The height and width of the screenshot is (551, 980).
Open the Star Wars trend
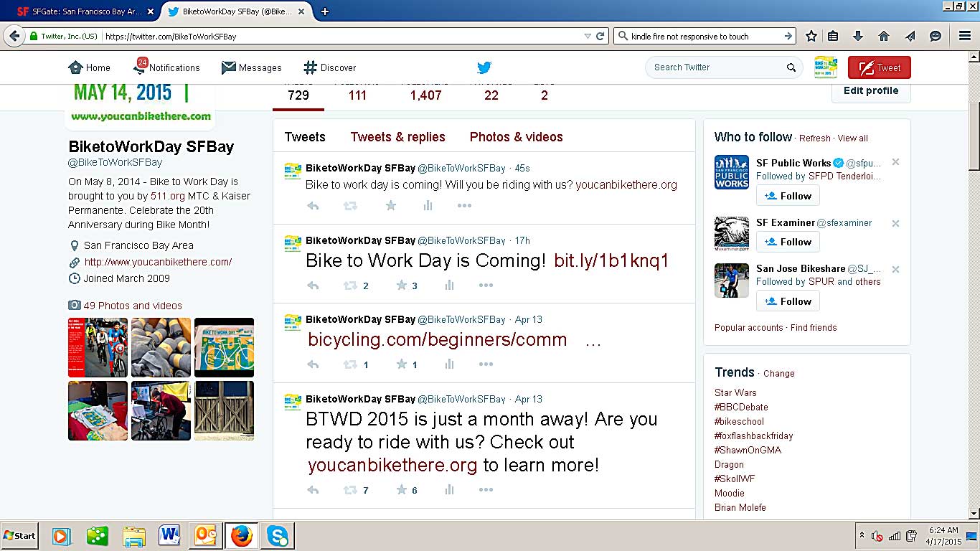tap(735, 392)
